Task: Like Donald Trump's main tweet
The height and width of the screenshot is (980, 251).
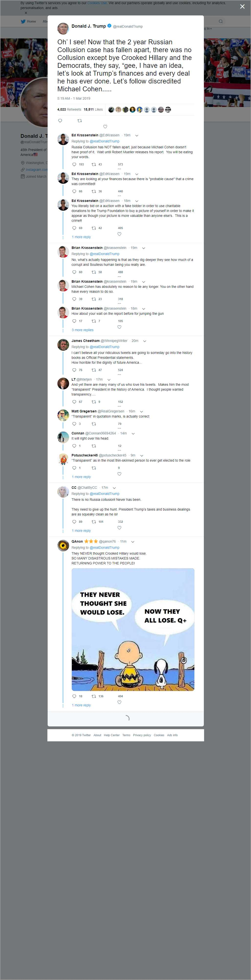Action: point(105,126)
